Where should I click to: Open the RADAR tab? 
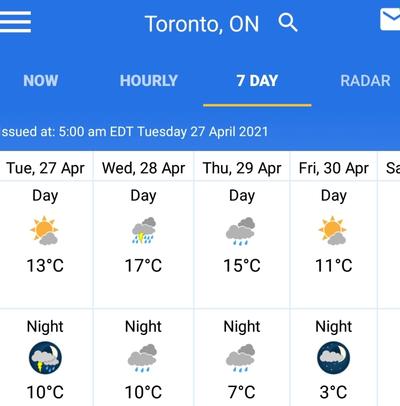[365, 81]
